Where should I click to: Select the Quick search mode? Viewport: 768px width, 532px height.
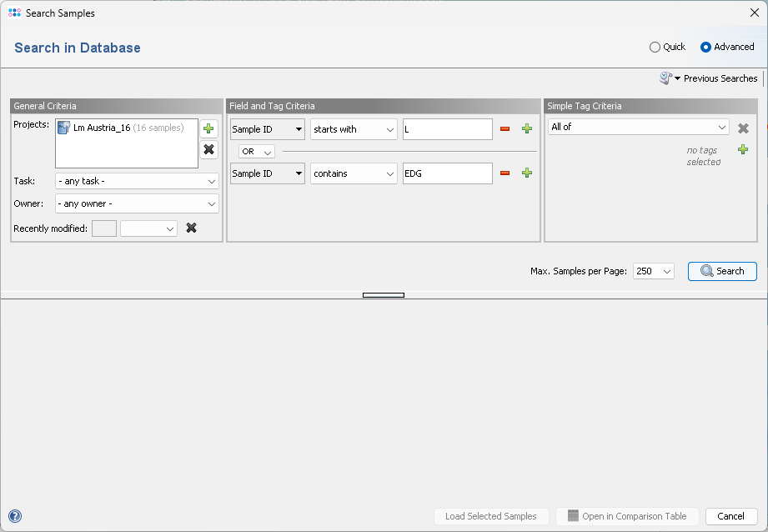tap(655, 48)
